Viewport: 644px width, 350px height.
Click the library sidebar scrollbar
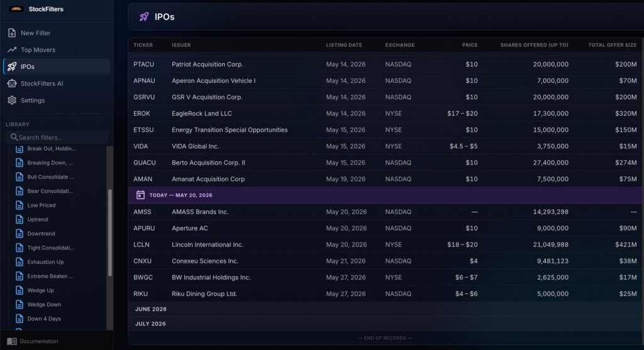pyautogui.click(x=109, y=232)
